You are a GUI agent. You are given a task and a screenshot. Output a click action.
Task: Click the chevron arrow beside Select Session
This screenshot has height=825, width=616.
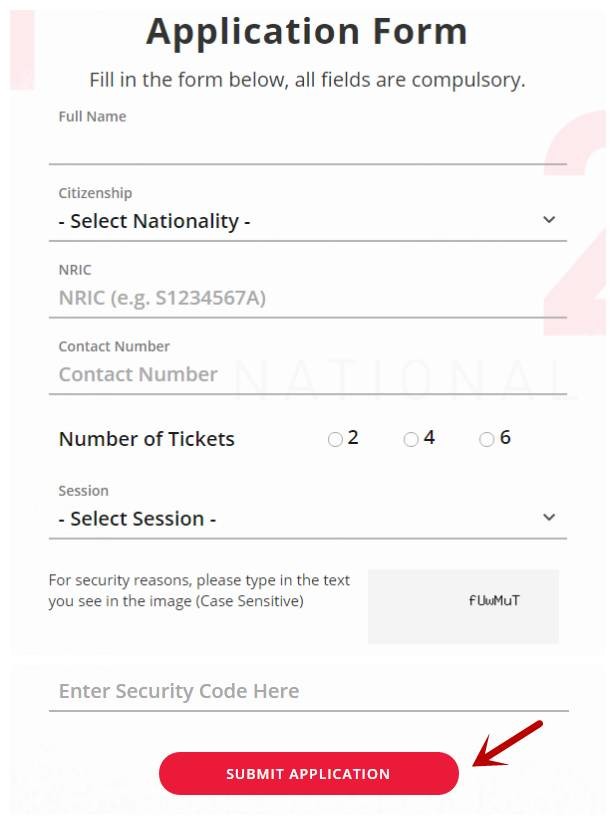click(x=548, y=517)
